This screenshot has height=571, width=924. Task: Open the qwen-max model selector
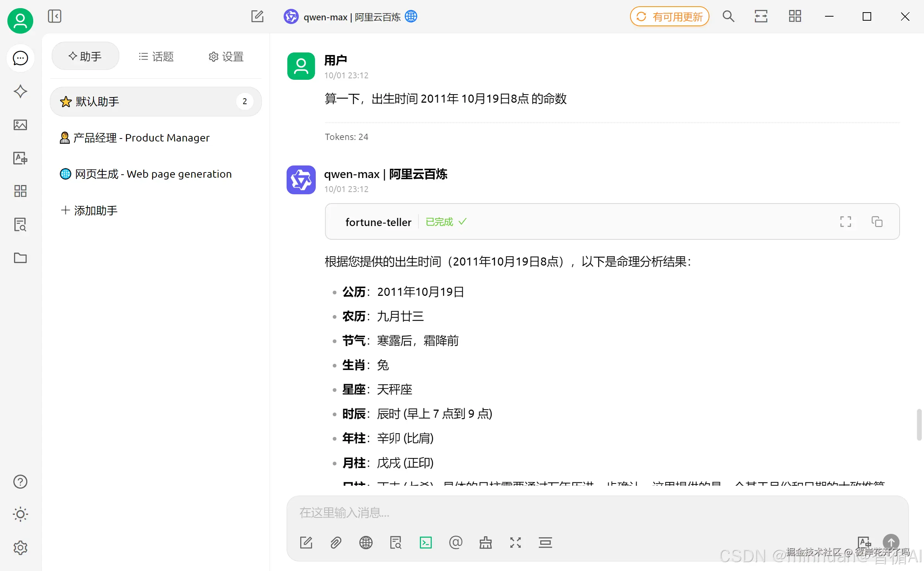click(351, 17)
